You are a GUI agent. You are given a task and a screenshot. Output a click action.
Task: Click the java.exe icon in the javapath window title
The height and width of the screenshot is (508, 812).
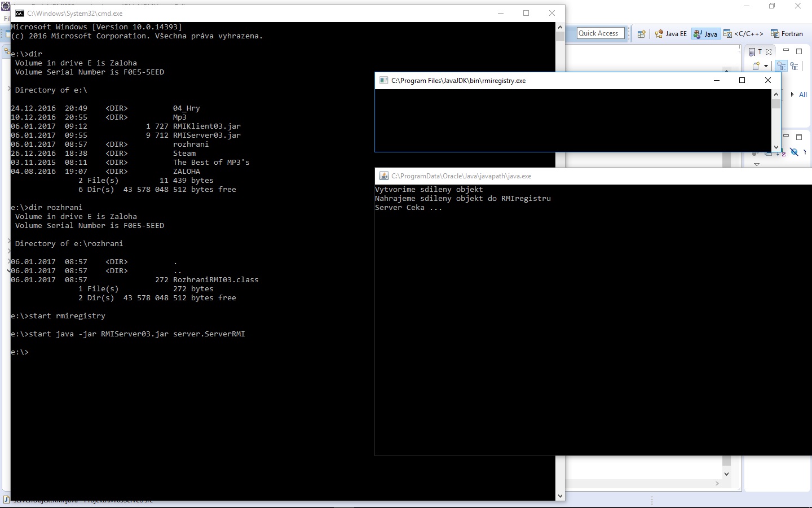point(384,176)
